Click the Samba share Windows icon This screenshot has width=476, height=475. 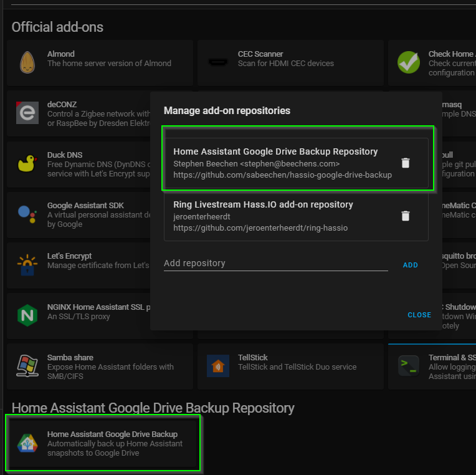pyautogui.click(x=27, y=366)
